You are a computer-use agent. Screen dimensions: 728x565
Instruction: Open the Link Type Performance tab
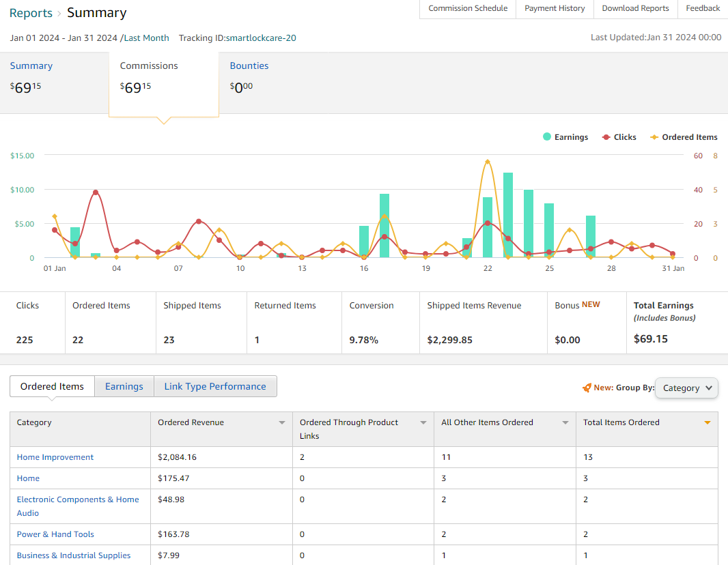pyautogui.click(x=215, y=386)
